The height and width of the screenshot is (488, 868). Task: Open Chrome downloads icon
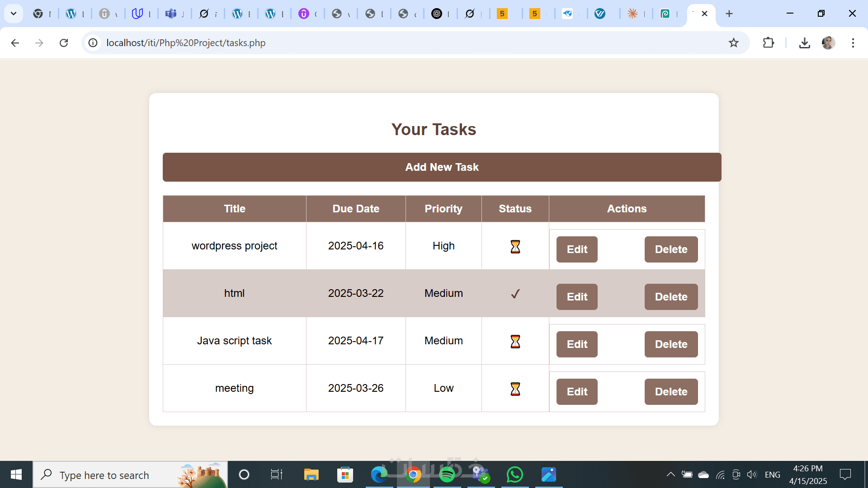point(804,43)
